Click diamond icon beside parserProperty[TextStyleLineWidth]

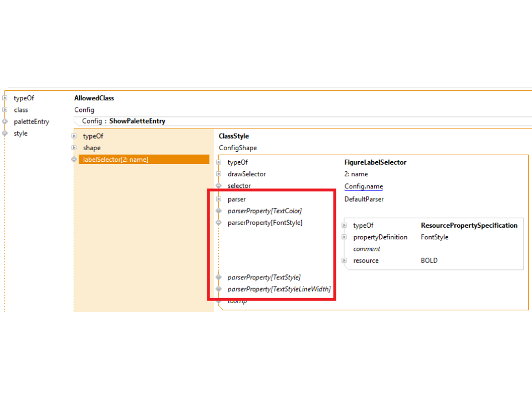(x=218, y=289)
